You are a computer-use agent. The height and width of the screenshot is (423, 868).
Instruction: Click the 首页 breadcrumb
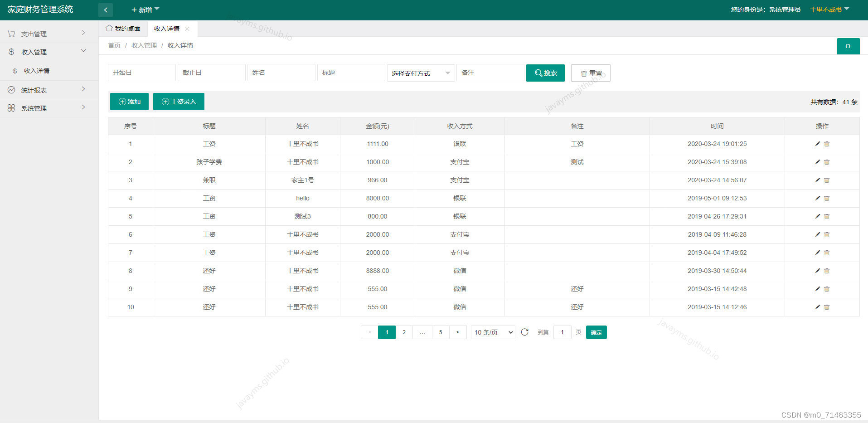click(114, 45)
